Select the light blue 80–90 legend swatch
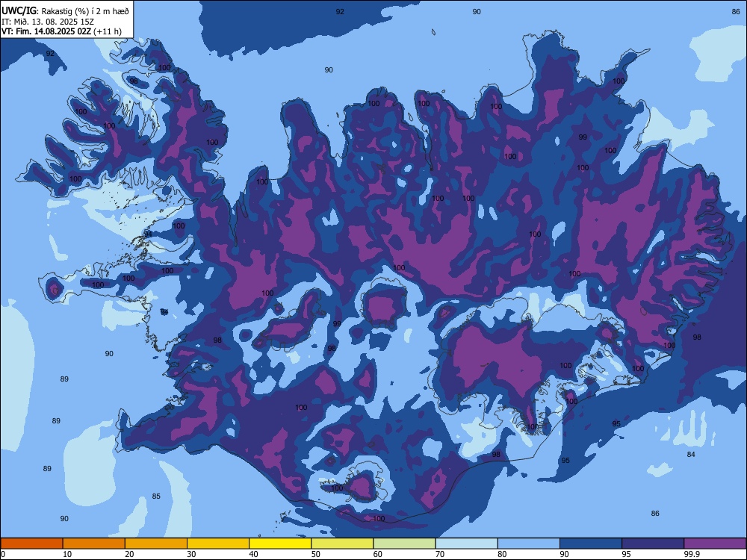This screenshot has height=560, width=747. point(529,544)
